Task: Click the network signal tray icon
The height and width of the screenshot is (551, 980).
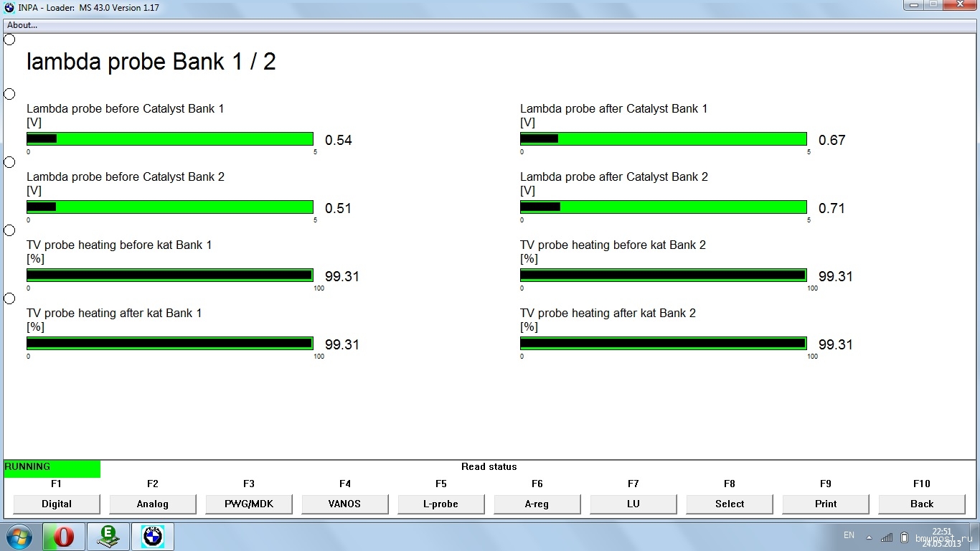Action: click(887, 537)
